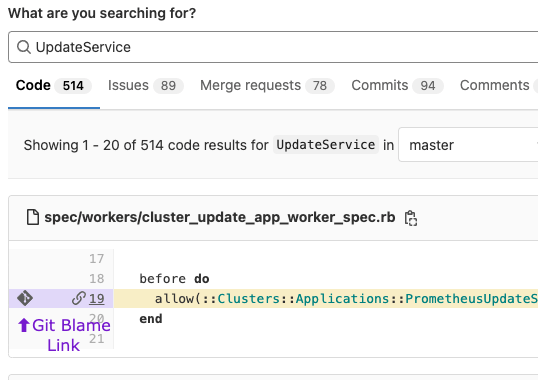The height and width of the screenshot is (380, 538).
Task: Copy file path of cluster_update_app_worker_spec.rb
Action: [x=411, y=218]
